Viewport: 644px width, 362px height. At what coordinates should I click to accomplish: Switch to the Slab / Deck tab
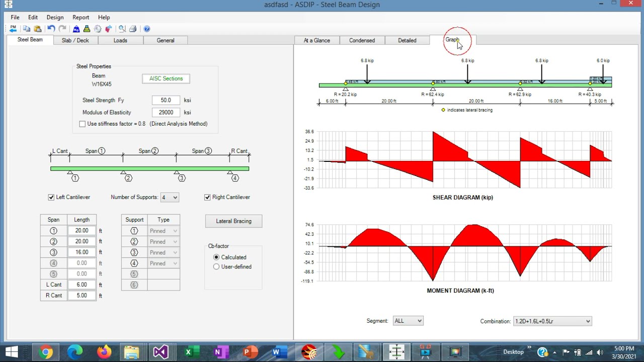point(75,40)
